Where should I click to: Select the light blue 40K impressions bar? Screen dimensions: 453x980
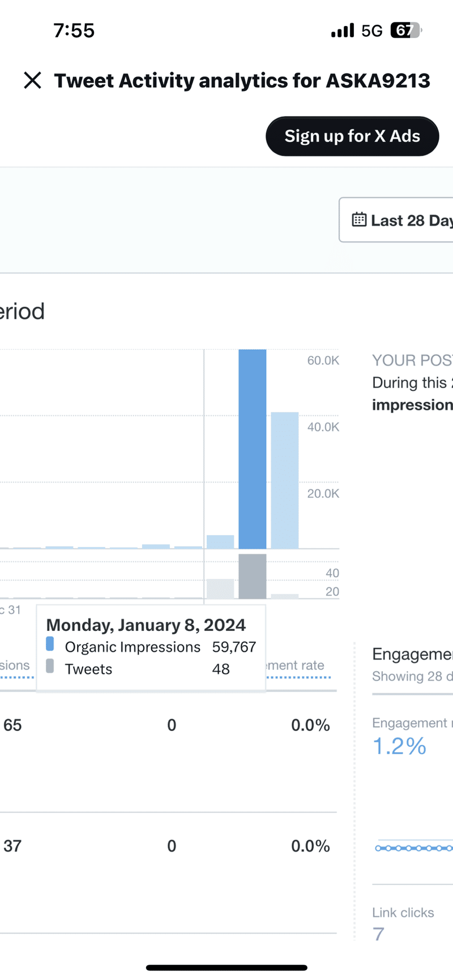pos(285,480)
